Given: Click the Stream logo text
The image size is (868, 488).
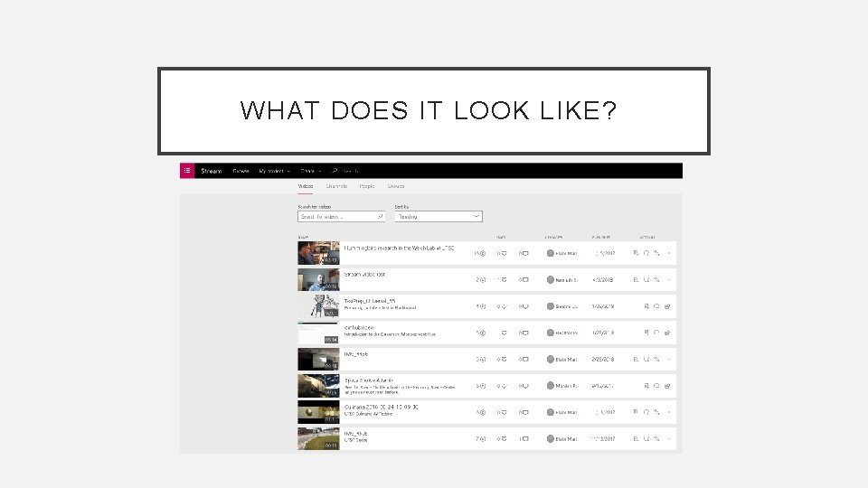Looking at the screenshot, I should 211,171.
